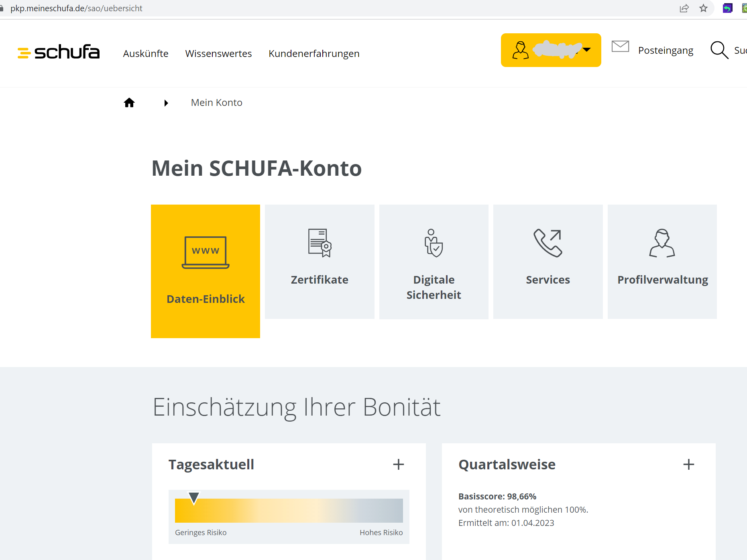Click the breadcrumb arrow separator

pos(166,103)
